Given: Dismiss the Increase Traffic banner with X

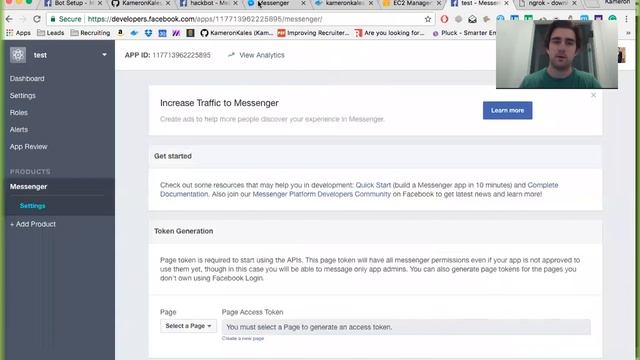Looking at the screenshot, I should coord(593,95).
